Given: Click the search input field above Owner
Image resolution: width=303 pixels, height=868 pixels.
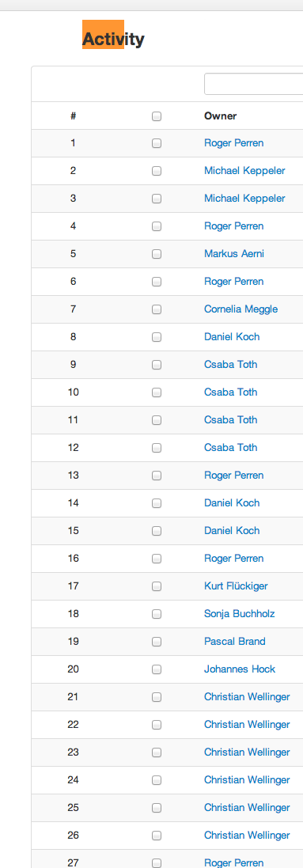Looking at the screenshot, I should tap(254, 84).
